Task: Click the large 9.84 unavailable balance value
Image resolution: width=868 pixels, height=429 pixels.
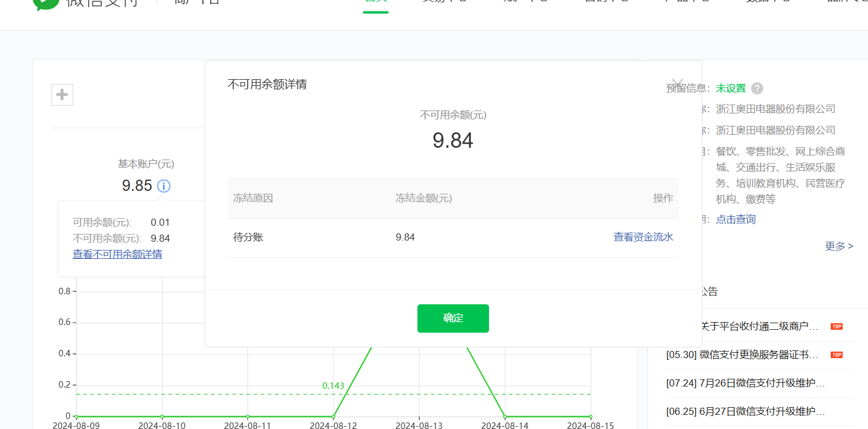Action: [453, 141]
